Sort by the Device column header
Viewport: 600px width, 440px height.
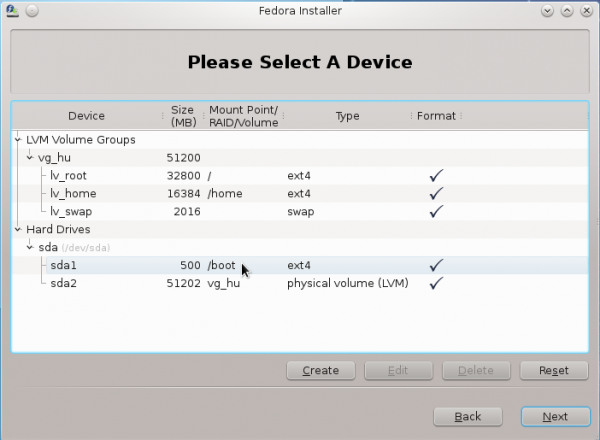[x=86, y=116]
